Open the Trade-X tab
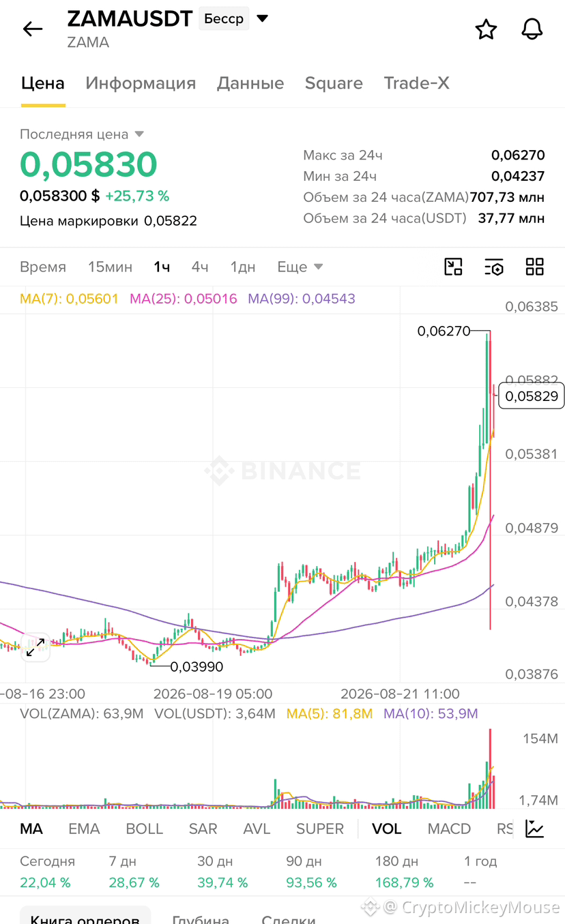The image size is (565, 924). pyautogui.click(x=417, y=83)
